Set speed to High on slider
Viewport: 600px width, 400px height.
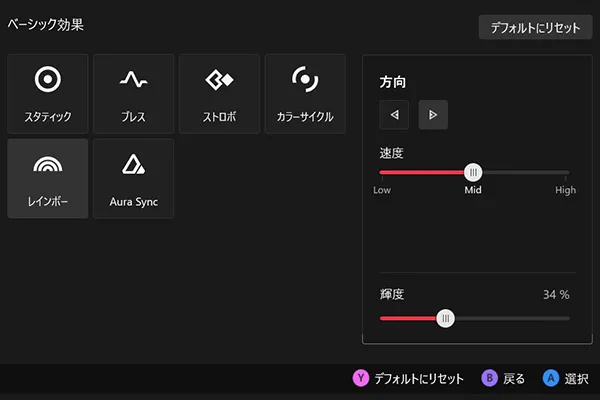click(x=567, y=172)
